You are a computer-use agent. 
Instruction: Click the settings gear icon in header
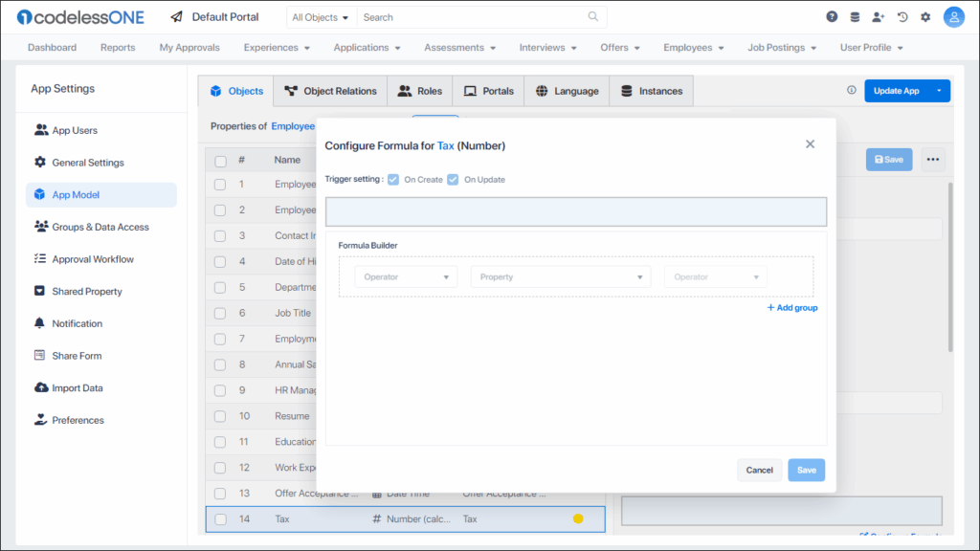coord(925,17)
